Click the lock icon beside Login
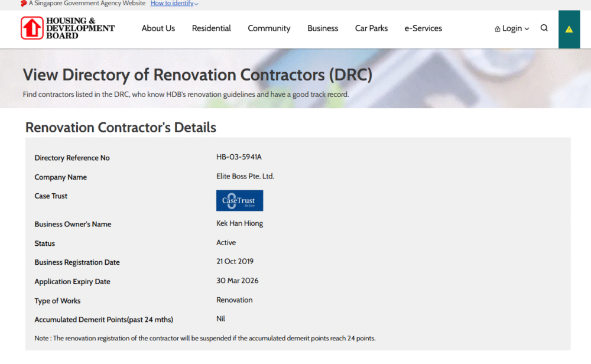591x364 pixels. tap(498, 29)
